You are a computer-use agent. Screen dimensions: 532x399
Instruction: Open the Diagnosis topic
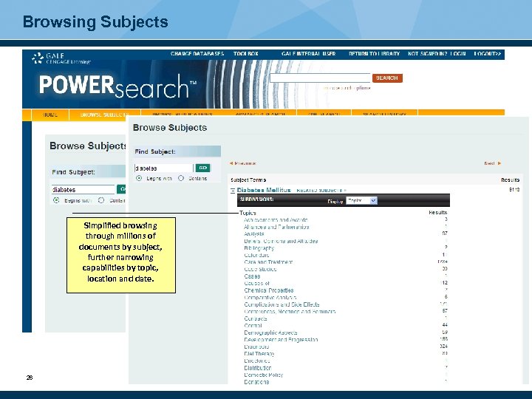pyautogui.click(x=256, y=347)
